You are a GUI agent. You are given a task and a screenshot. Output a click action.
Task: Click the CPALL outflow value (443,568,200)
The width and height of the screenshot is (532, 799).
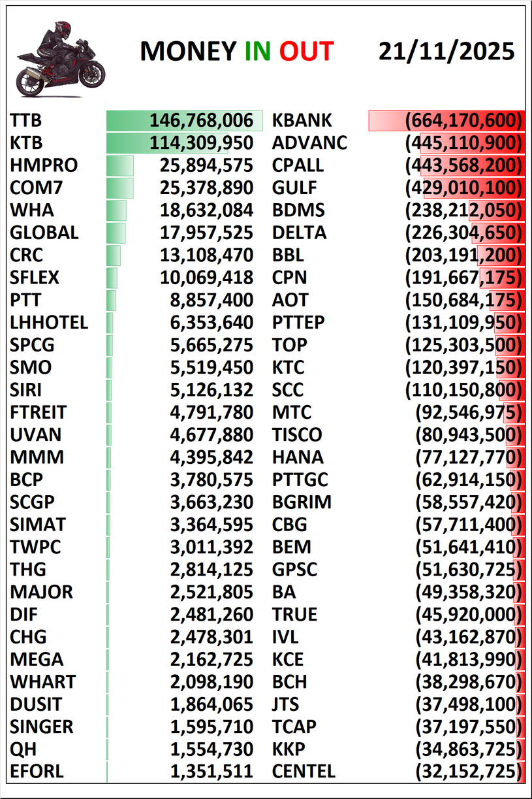point(464,166)
